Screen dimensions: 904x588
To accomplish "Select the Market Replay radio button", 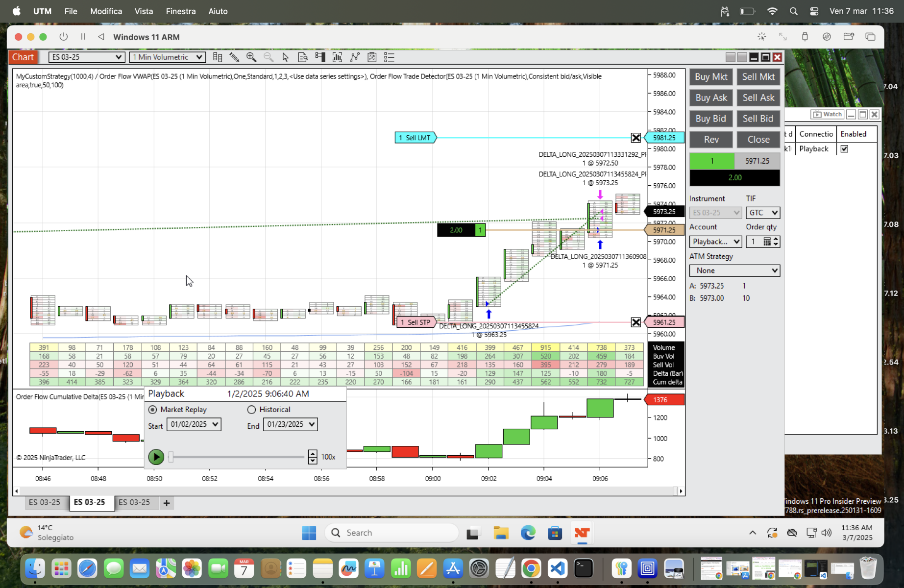I will [x=153, y=410].
